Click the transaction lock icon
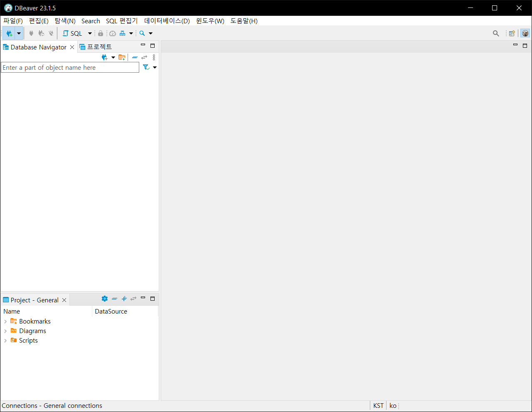Image resolution: width=532 pixels, height=412 pixels. point(101,33)
